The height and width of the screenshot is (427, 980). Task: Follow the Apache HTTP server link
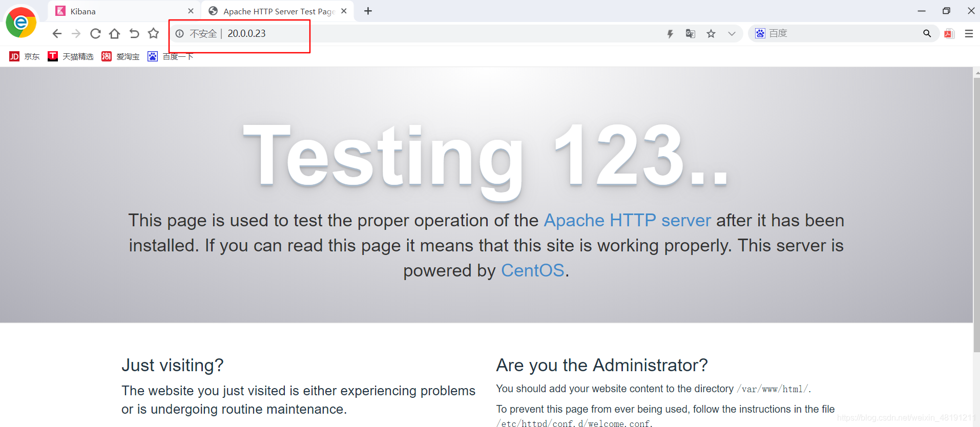[x=627, y=220]
